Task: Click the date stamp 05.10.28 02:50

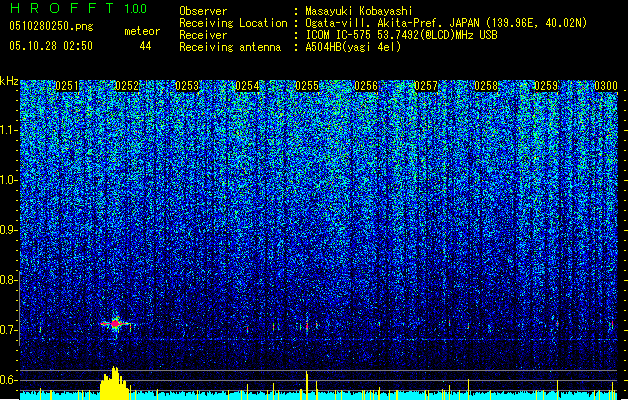Action: coord(51,46)
